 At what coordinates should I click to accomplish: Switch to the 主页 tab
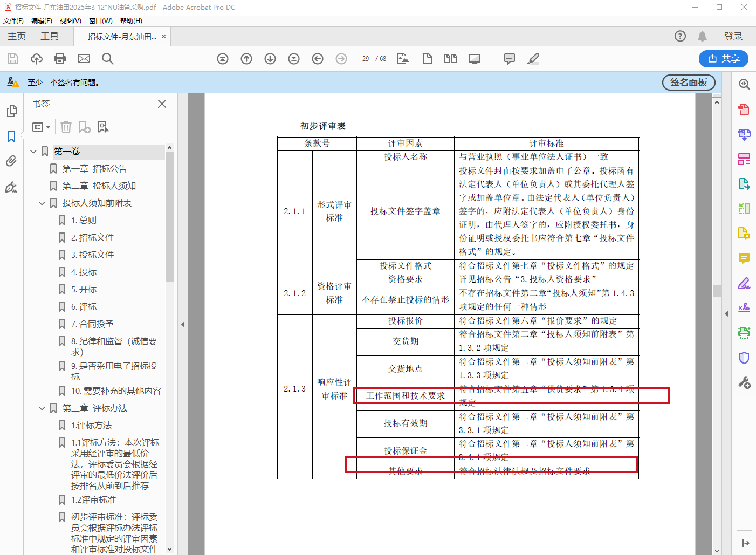coord(17,36)
